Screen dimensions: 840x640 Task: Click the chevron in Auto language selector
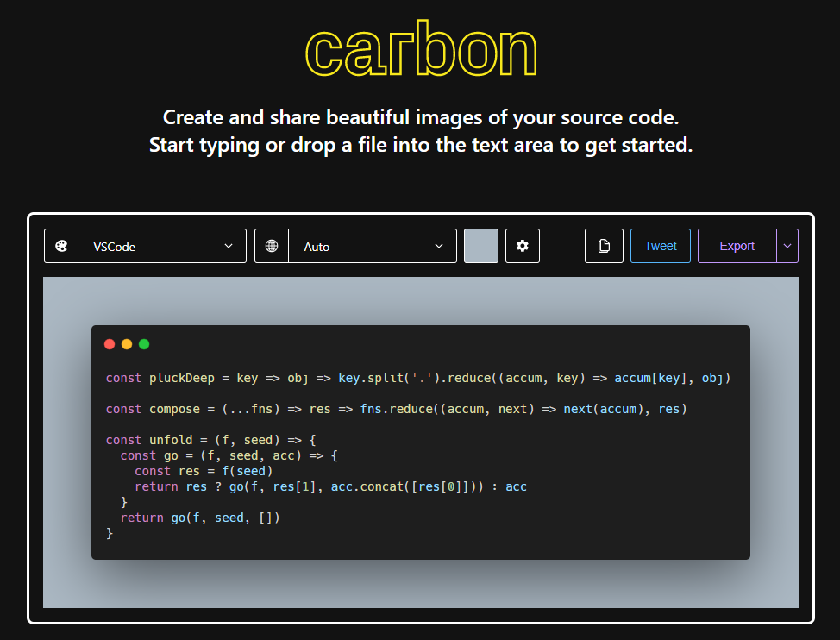(439, 246)
